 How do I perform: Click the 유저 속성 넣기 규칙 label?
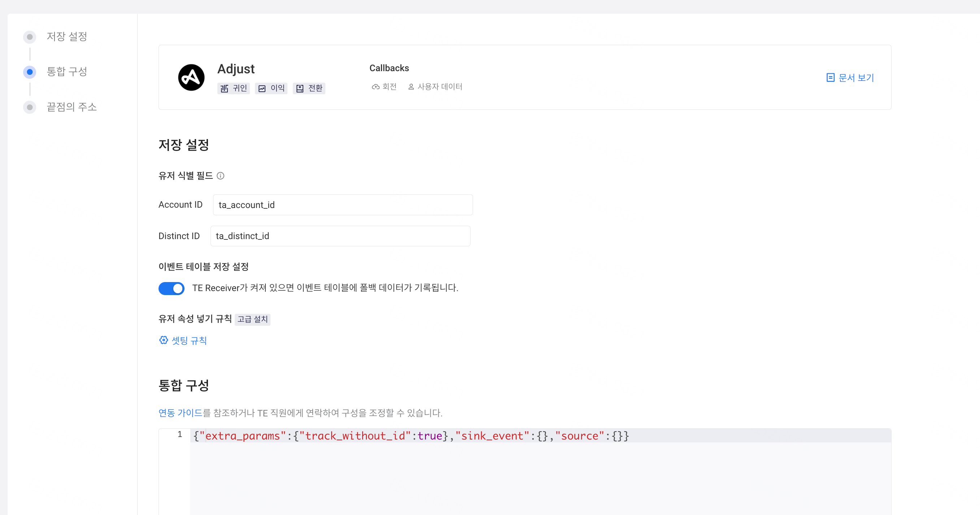click(195, 319)
